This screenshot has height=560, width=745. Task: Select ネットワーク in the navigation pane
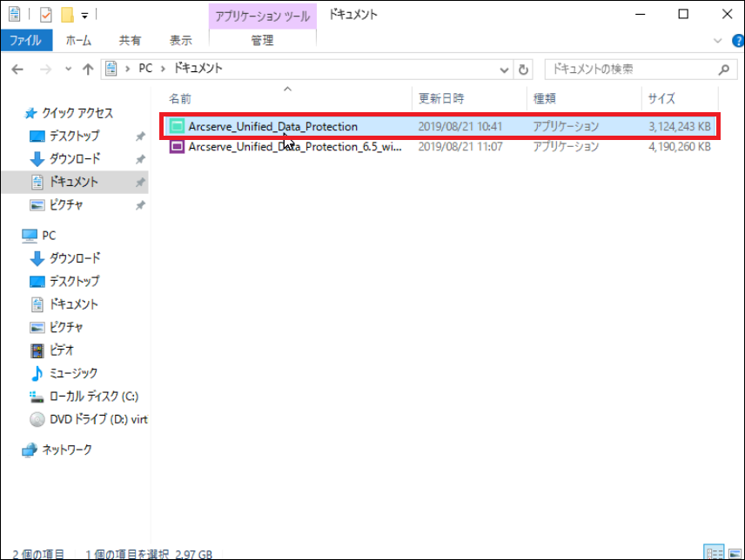click(x=67, y=450)
